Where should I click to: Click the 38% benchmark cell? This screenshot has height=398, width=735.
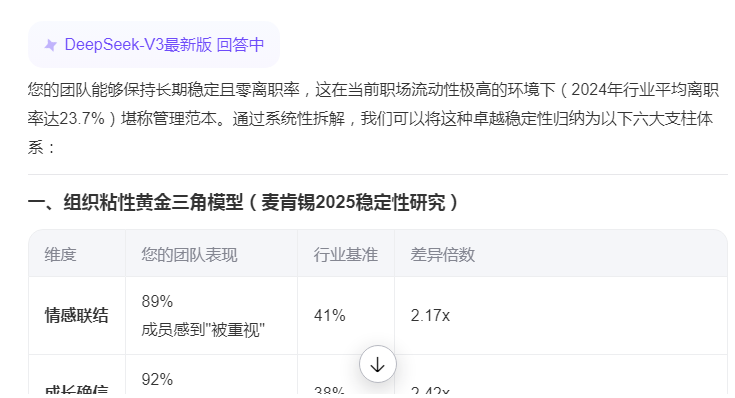coord(330,391)
